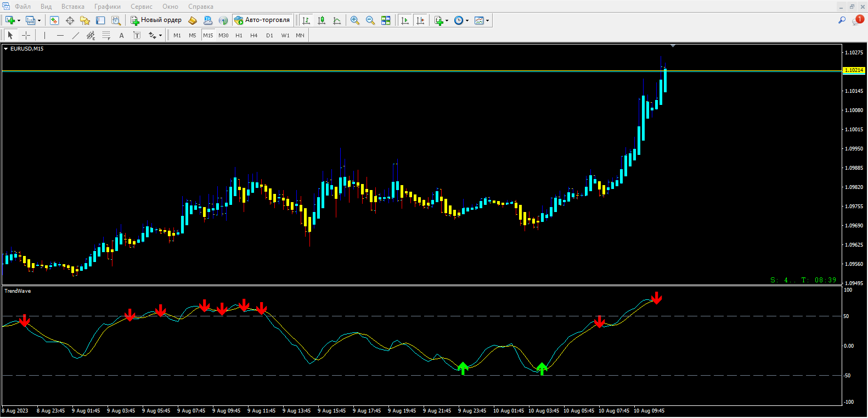Screen dimensions: 868x418
Task: Open the notifications chat bubble icon
Action: tap(858, 20)
